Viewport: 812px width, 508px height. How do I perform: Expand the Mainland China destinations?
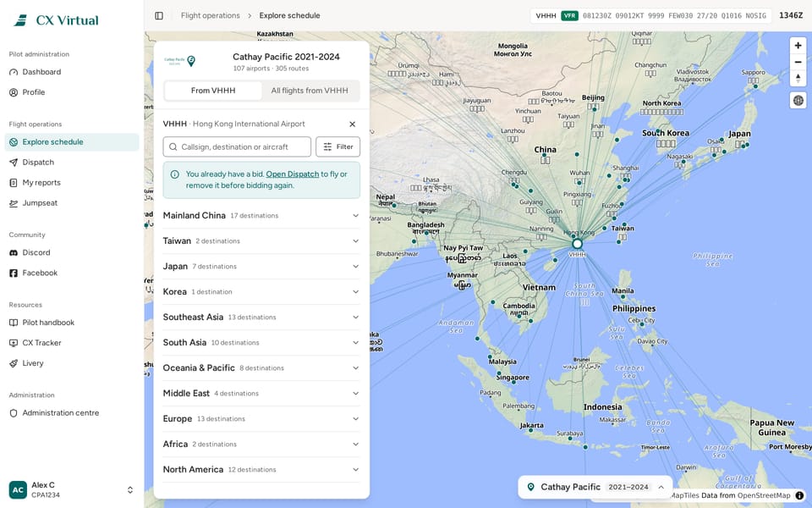261,216
